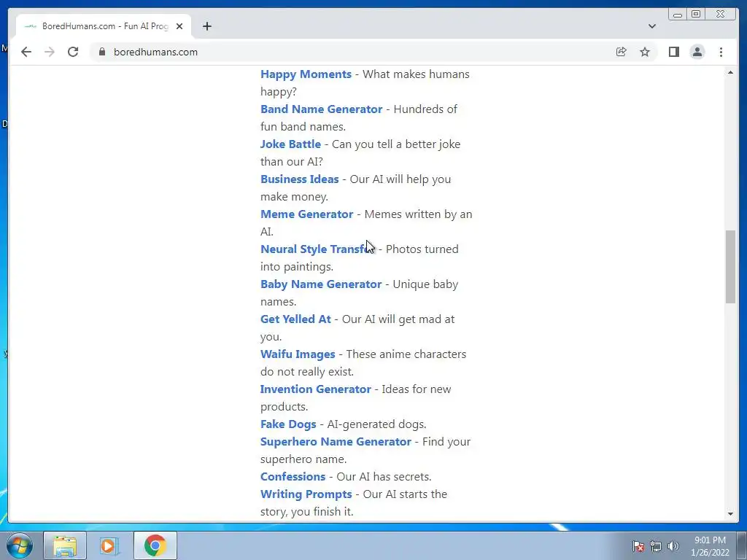Screen dimensions: 747x560
Task: Open Business Ideas link
Action: (x=299, y=179)
